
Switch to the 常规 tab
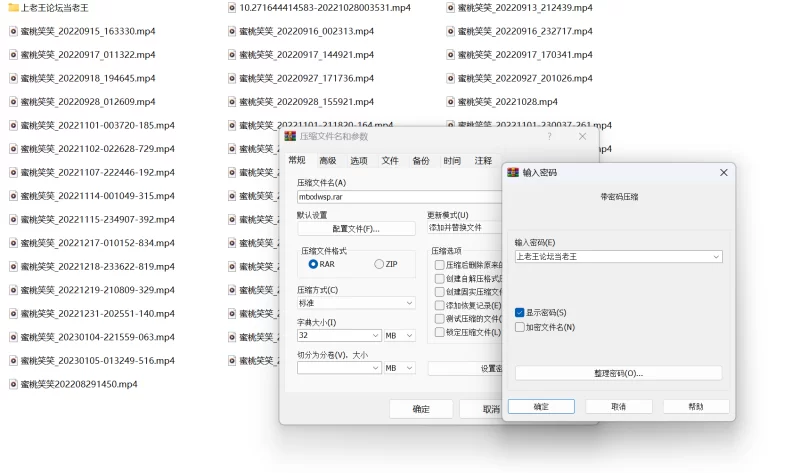pyautogui.click(x=297, y=160)
